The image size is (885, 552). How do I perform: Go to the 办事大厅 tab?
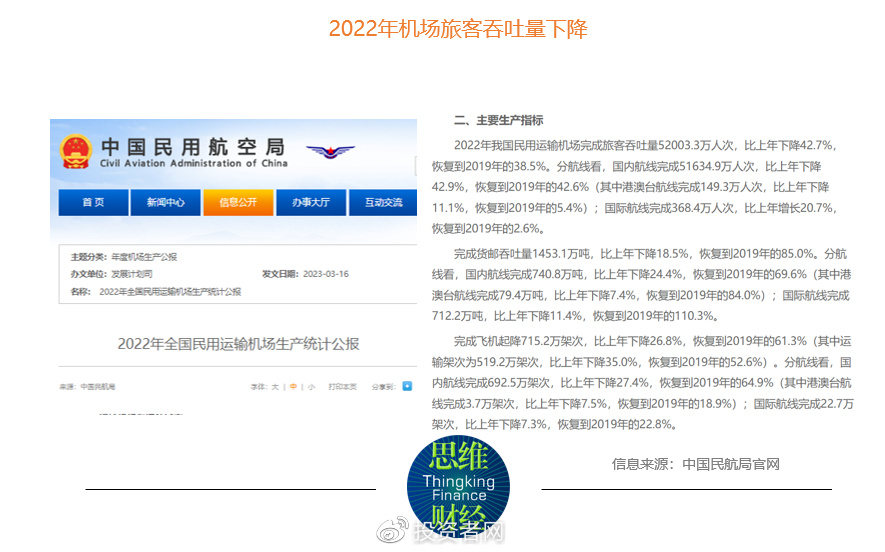click(x=311, y=202)
